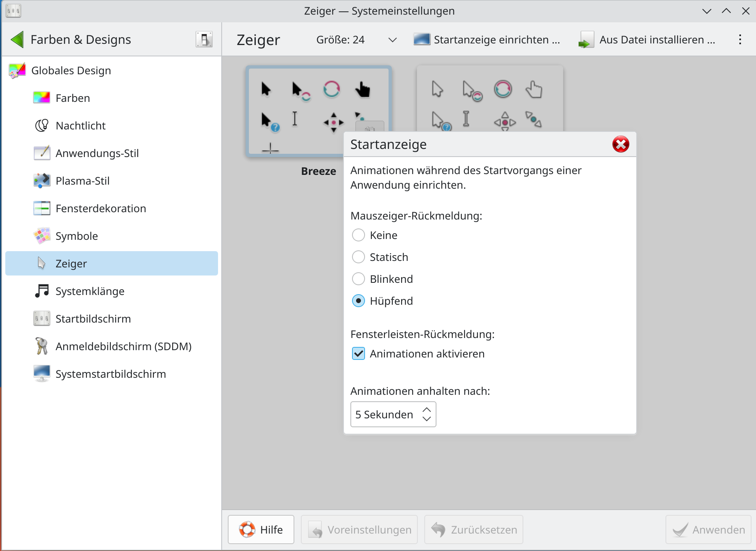Click the Fensterdekoration icon
The width and height of the screenshot is (756, 551).
coord(41,209)
